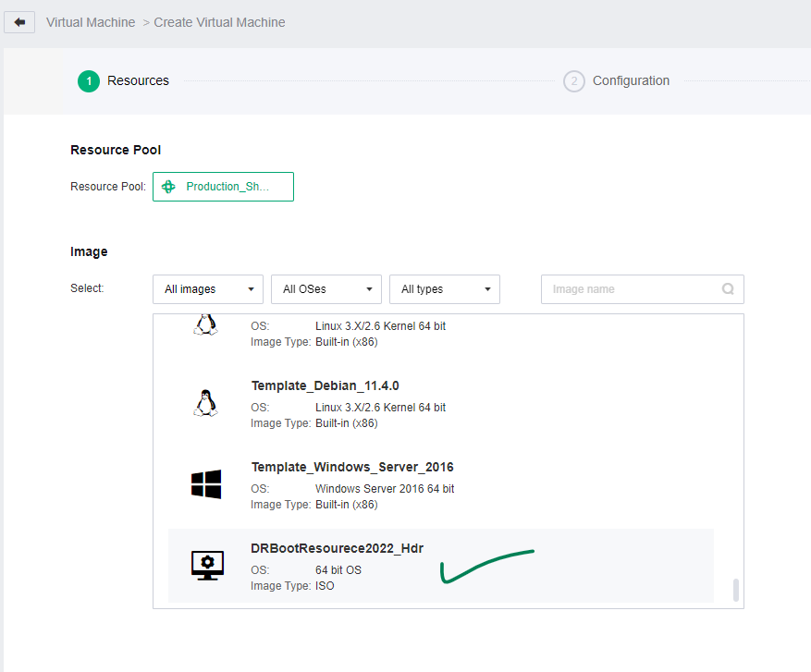Viewport: 811px width, 672px height.
Task: Click the Windows Server 2016 logo icon
Action: click(206, 484)
